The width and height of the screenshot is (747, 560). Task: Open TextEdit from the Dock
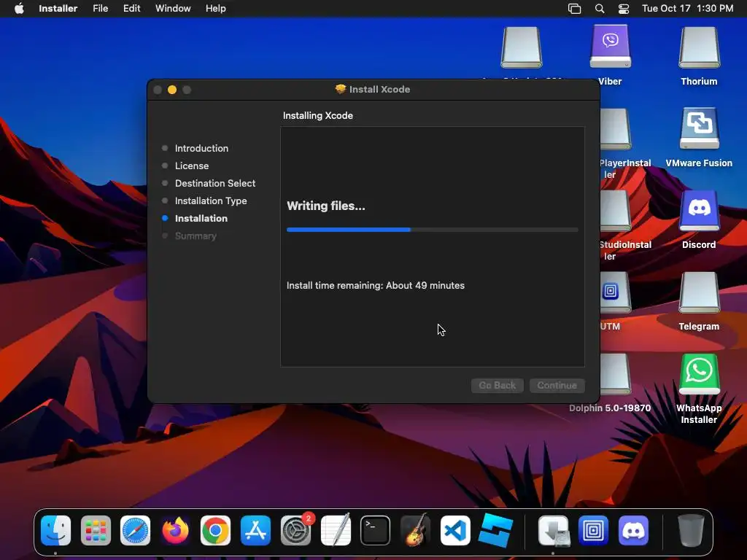click(x=336, y=531)
